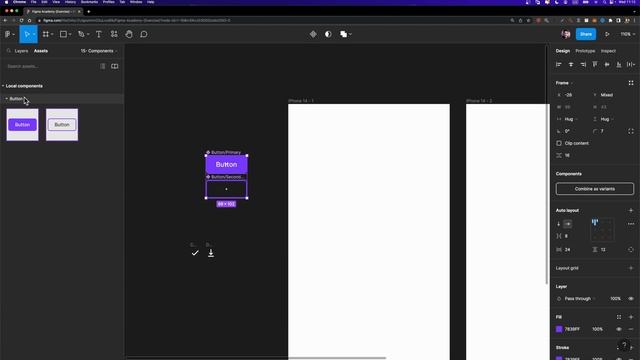This screenshot has width=640, height=360.
Task: Add a new fill
Action: (631, 317)
